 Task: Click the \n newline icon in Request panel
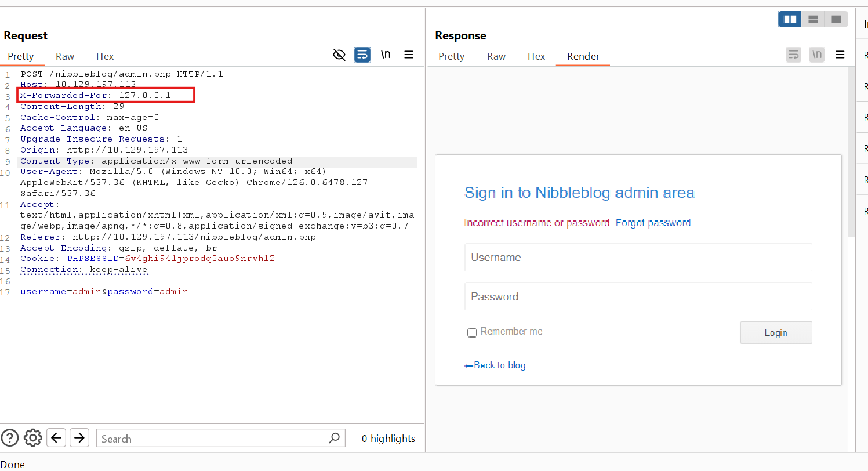tap(386, 55)
